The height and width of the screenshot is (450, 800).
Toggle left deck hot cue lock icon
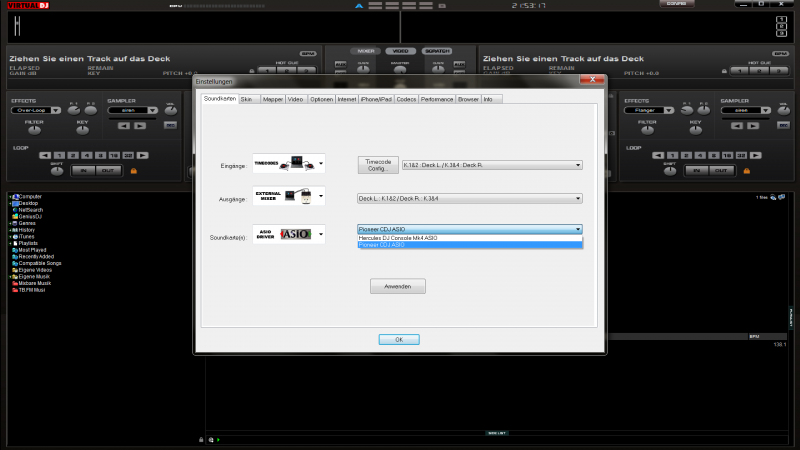point(252,71)
